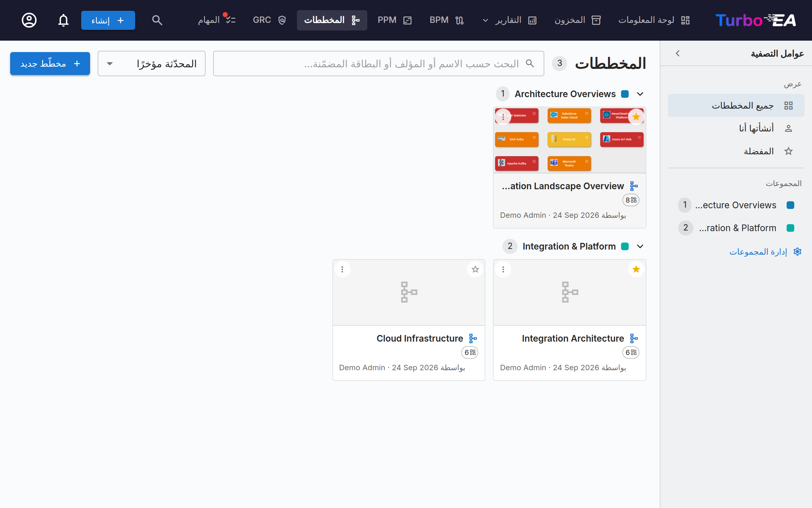This screenshot has height=508, width=812.
Task: Toggle favorite star on Cloud Infrastructure diagram
Action: pos(475,269)
